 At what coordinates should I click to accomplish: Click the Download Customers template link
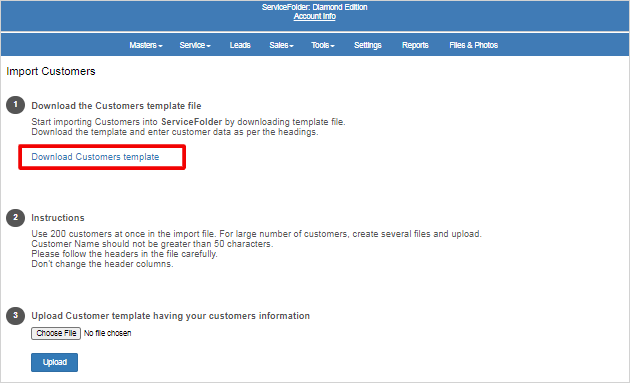point(95,157)
